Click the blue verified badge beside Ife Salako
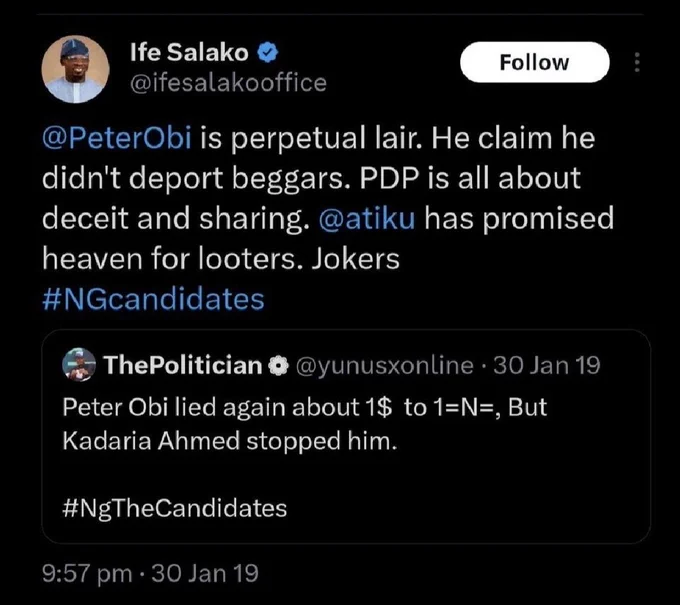This screenshot has width=680, height=605. click(268, 52)
